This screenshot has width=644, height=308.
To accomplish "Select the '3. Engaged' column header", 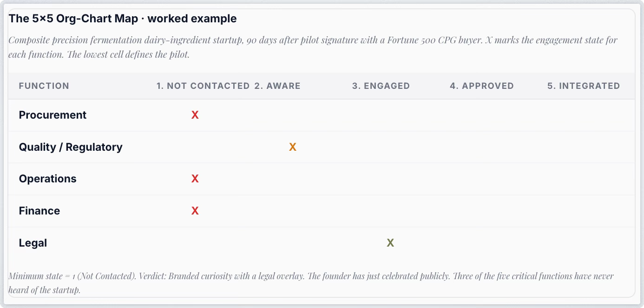I will 381,86.
